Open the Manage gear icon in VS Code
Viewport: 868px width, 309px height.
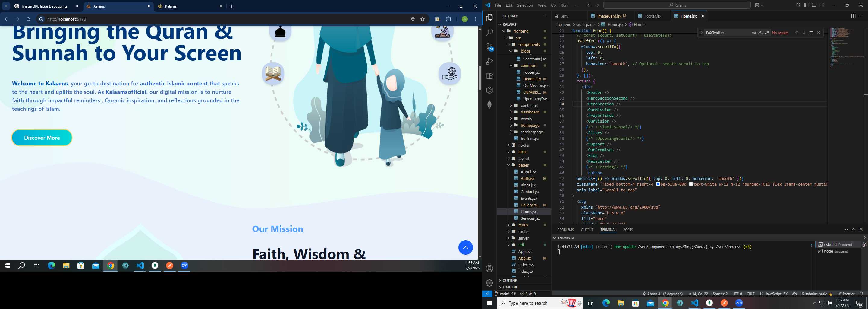[x=489, y=283]
